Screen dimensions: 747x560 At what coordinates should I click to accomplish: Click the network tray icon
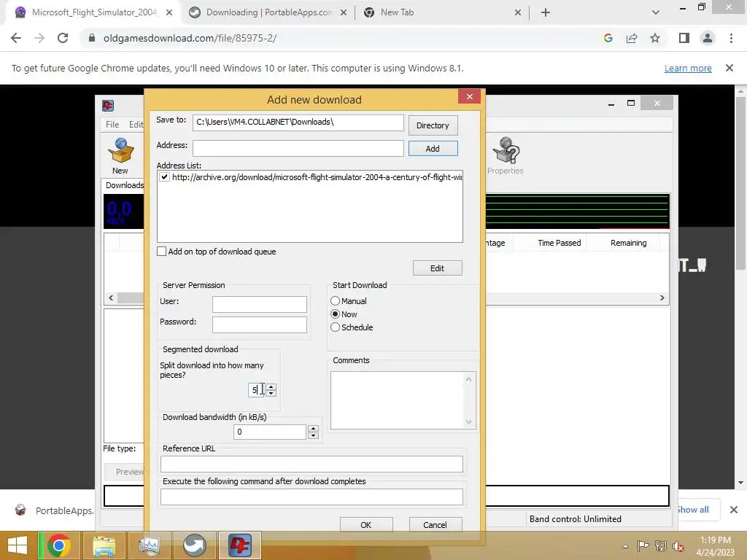[x=661, y=546]
